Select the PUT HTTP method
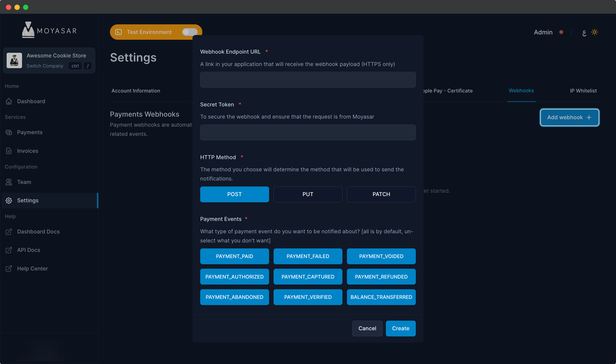This screenshot has height=364, width=616. 308,194
